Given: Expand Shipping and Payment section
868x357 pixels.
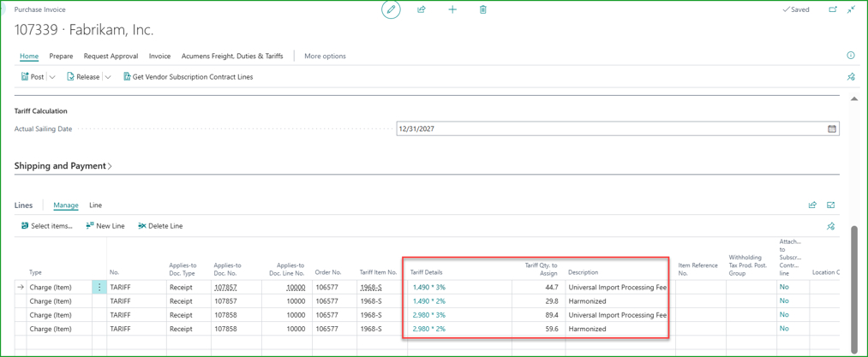Looking at the screenshot, I should pyautogui.click(x=63, y=165).
